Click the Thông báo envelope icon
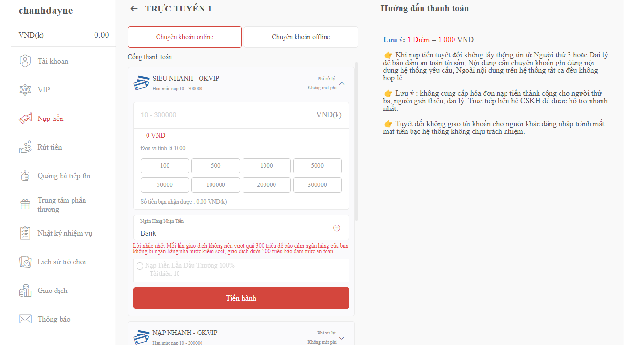 pyautogui.click(x=25, y=319)
